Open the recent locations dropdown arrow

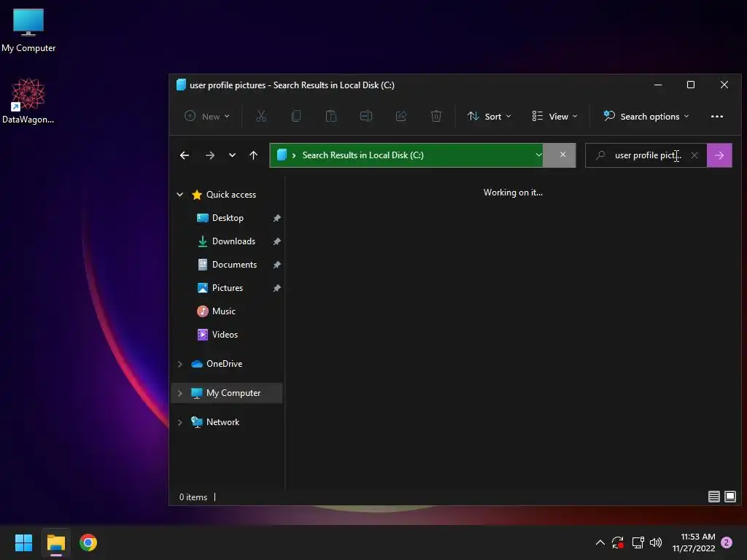tap(232, 155)
